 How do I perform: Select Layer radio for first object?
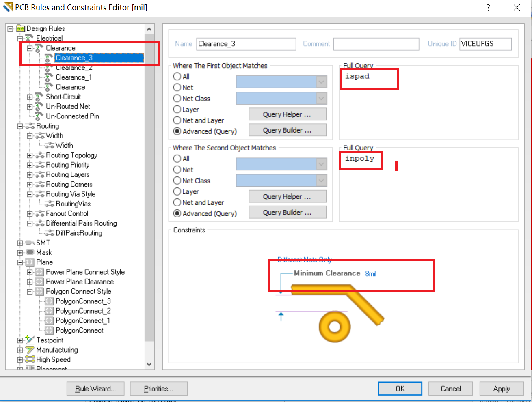tap(177, 110)
